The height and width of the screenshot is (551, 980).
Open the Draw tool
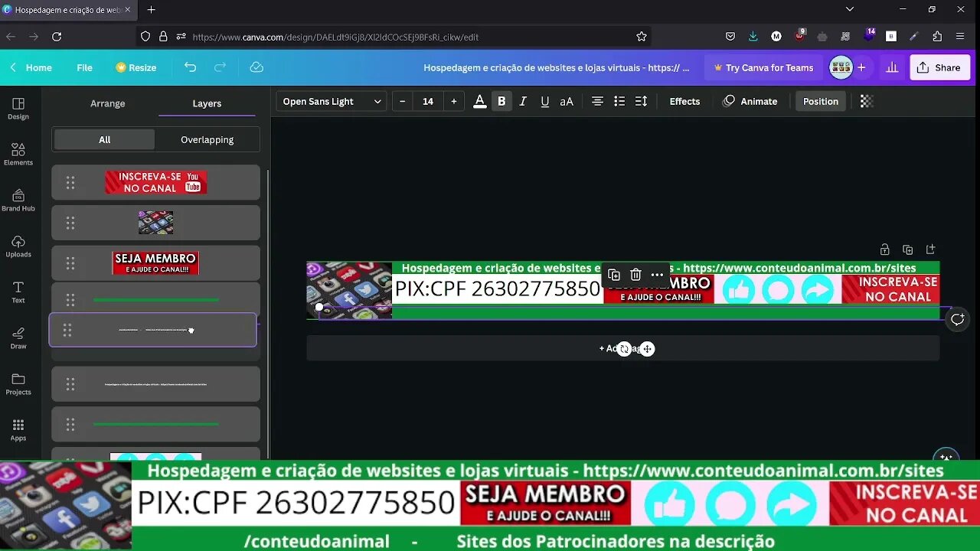[x=18, y=338]
